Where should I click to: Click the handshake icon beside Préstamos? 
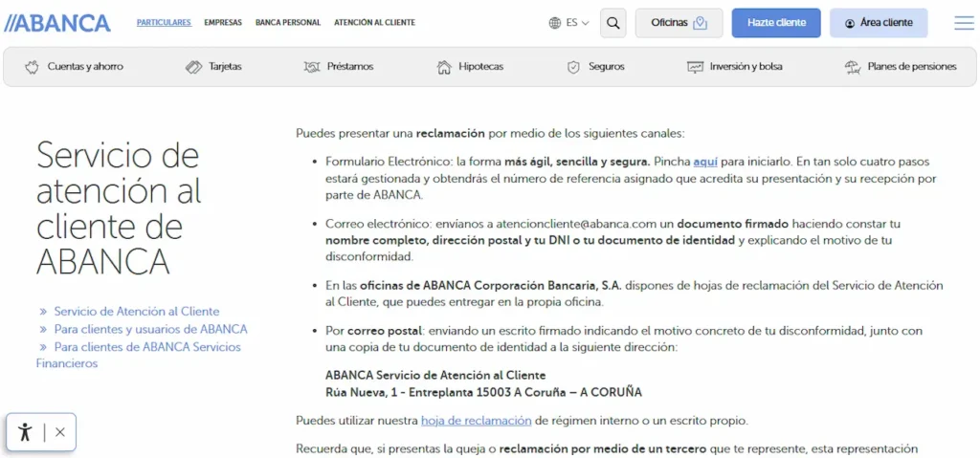(x=312, y=67)
